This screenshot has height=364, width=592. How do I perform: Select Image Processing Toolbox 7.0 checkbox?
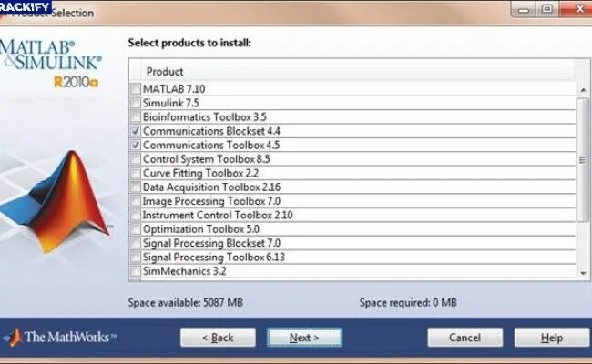(x=135, y=201)
